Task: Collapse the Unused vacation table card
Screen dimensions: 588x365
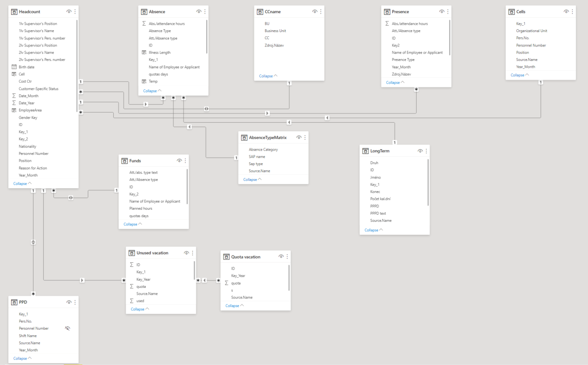Action: pyautogui.click(x=140, y=309)
